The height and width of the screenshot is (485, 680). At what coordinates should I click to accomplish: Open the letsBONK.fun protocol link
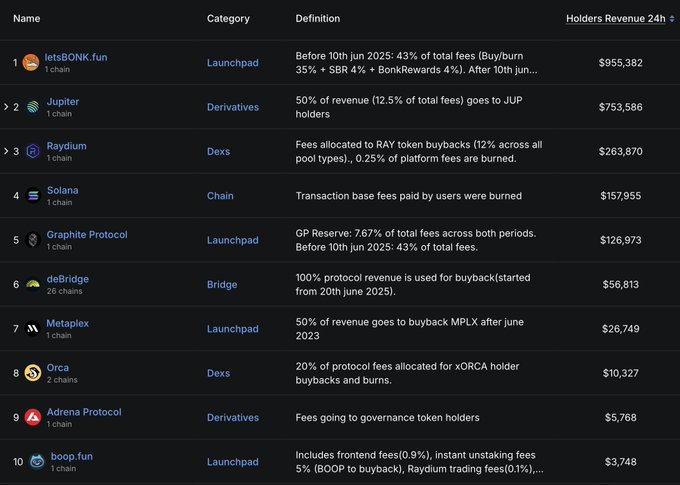76,57
